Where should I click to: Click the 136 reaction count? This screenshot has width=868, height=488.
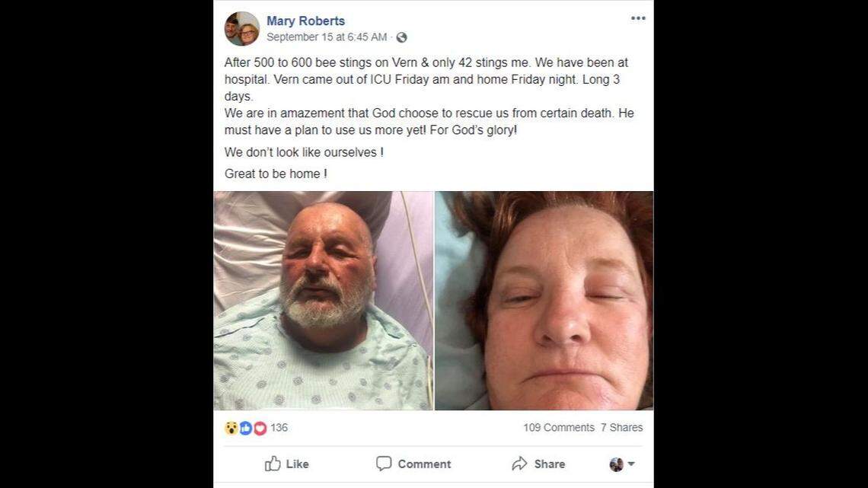point(279,428)
